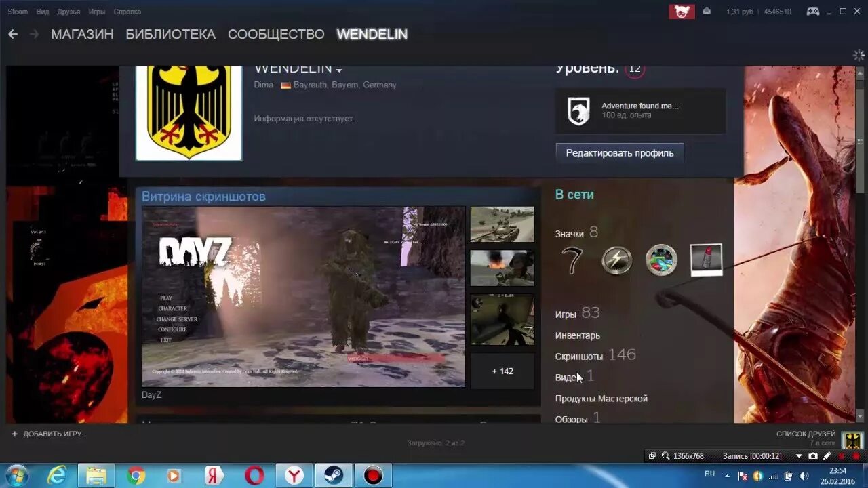Click the eagle coat-of-arms profile avatar
Image resolution: width=868 pixels, height=488 pixels.
point(189,113)
